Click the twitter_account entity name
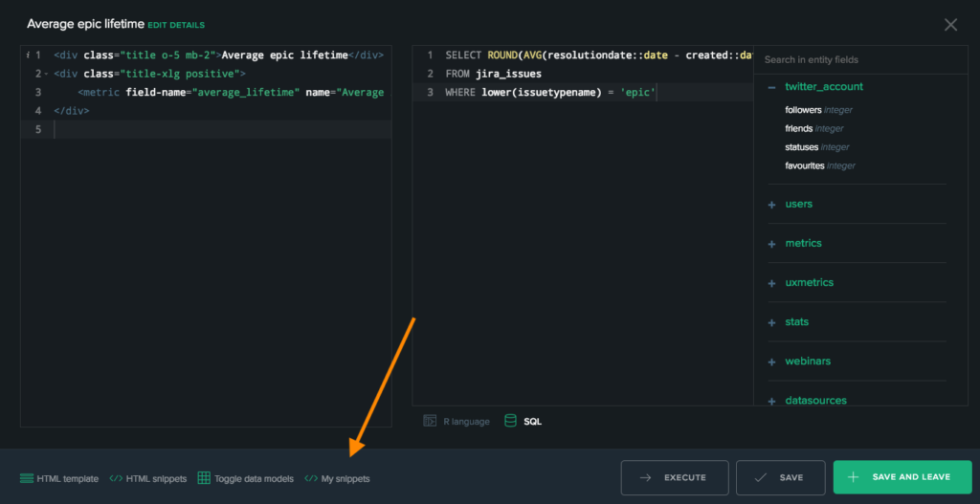The image size is (980, 504). [x=824, y=87]
